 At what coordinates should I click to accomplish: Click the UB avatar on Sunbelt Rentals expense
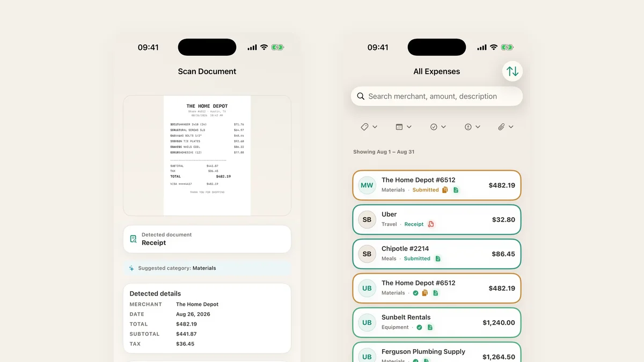367,323
